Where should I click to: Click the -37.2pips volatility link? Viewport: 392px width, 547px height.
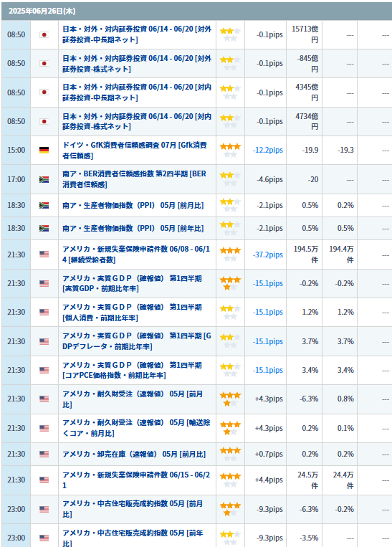268,255
